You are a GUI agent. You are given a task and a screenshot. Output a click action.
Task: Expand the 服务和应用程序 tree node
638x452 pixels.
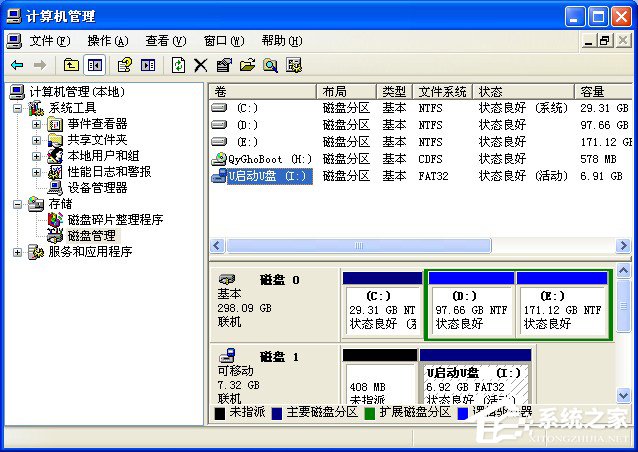pos(19,252)
